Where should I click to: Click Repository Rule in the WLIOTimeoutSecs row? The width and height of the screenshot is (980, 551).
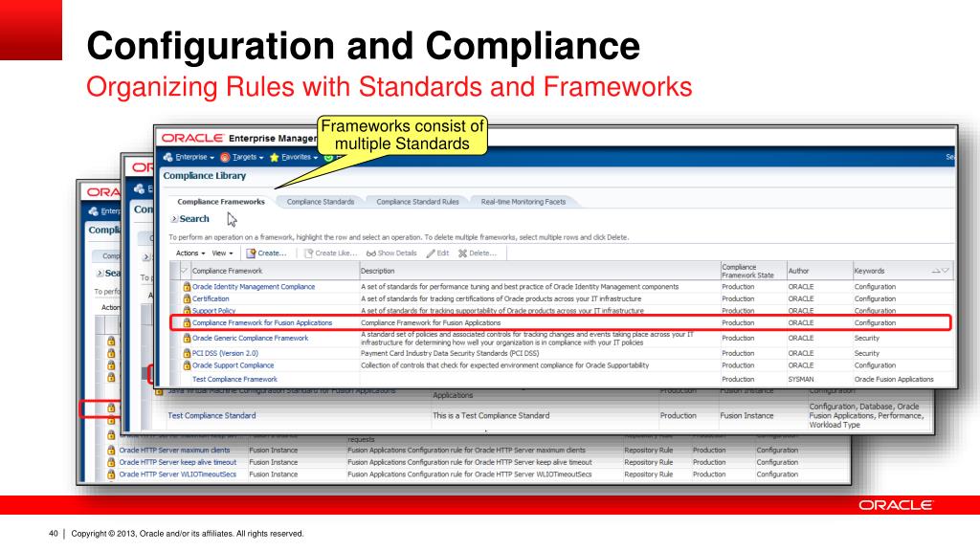[648, 474]
